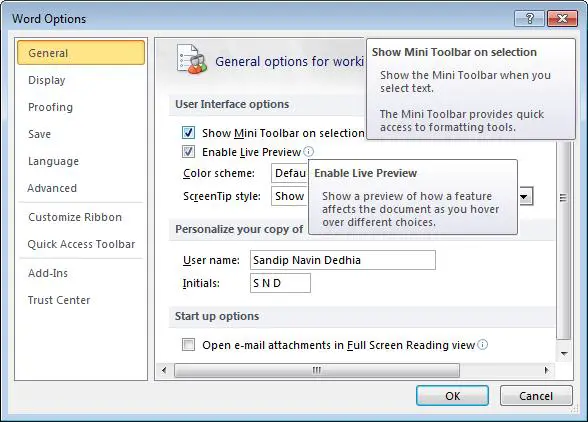
Task: Click the vertical scrollbar down arrow
Action: (564, 353)
